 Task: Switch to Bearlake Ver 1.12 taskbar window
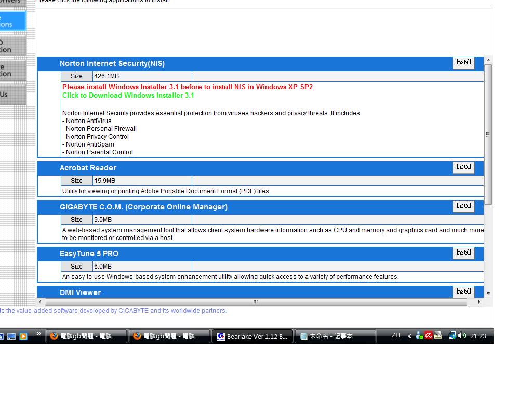tap(252, 336)
